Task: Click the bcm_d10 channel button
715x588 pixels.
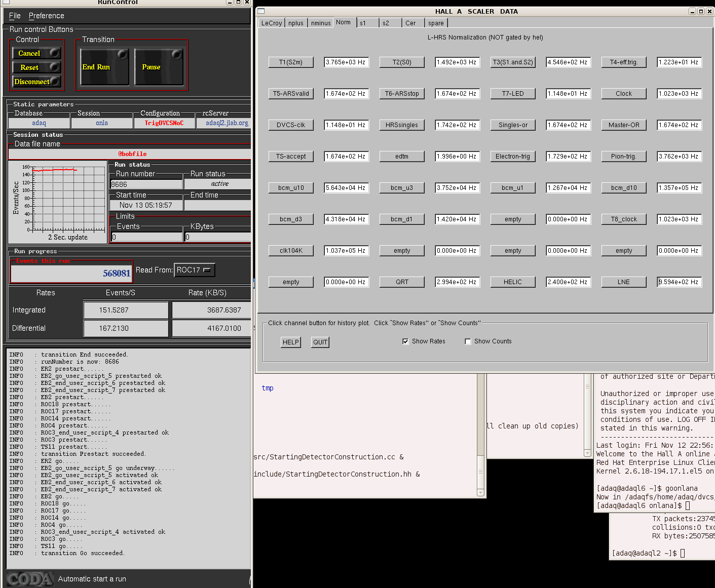Action: point(624,188)
